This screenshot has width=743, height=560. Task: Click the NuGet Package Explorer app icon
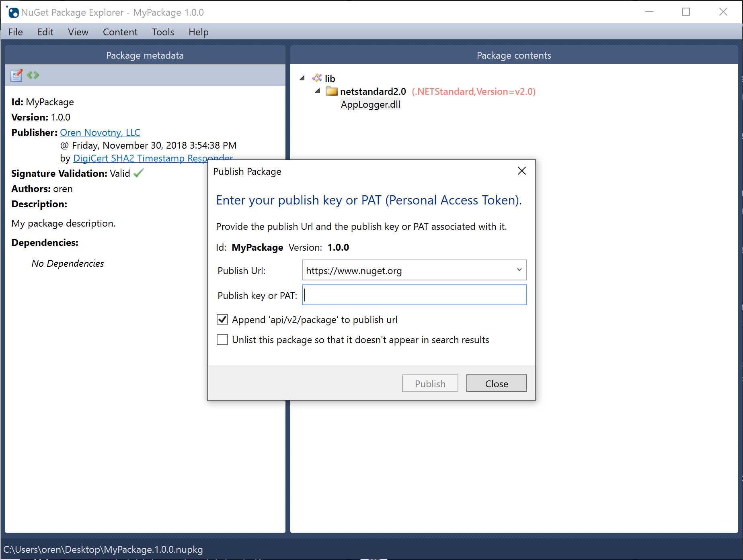click(x=12, y=12)
